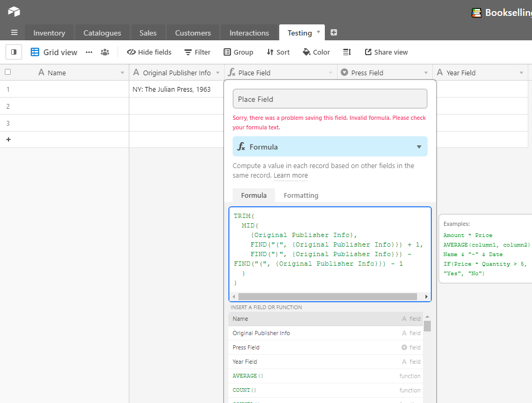532x403 pixels.
Task: Expand Place Field column dropdown
Action: pyautogui.click(x=331, y=73)
